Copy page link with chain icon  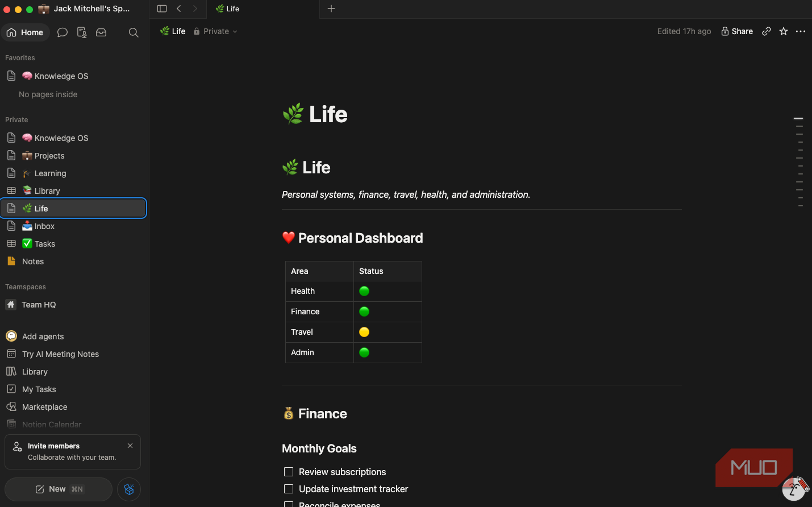[x=767, y=31]
